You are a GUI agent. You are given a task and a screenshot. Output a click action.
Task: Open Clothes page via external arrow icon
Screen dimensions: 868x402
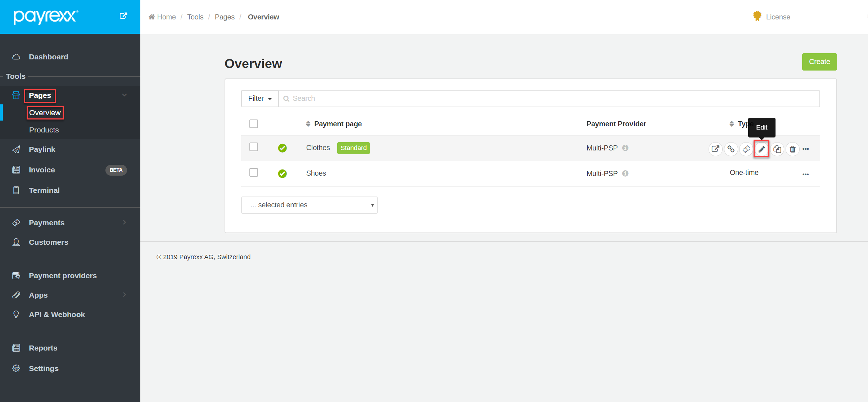point(715,149)
